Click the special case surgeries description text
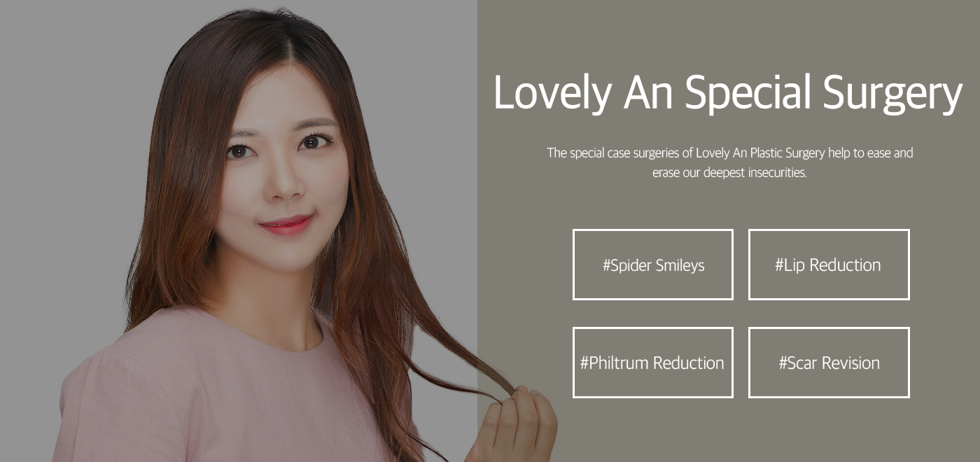The image size is (980, 462). 730,162
